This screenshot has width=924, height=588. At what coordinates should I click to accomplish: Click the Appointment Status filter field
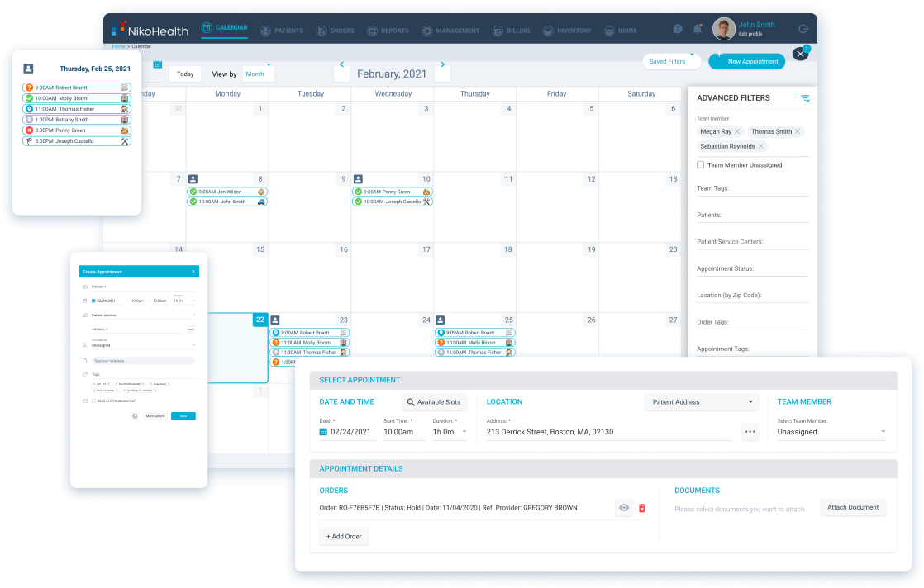[x=752, y=269]
